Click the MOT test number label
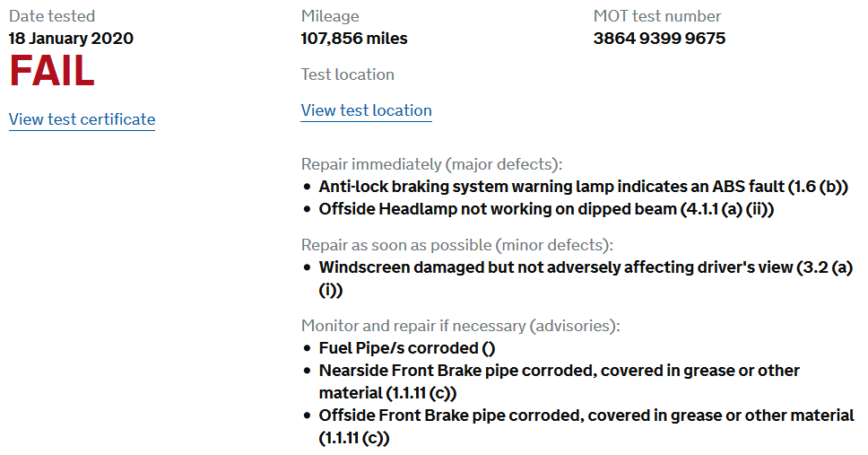 (657, 16)
